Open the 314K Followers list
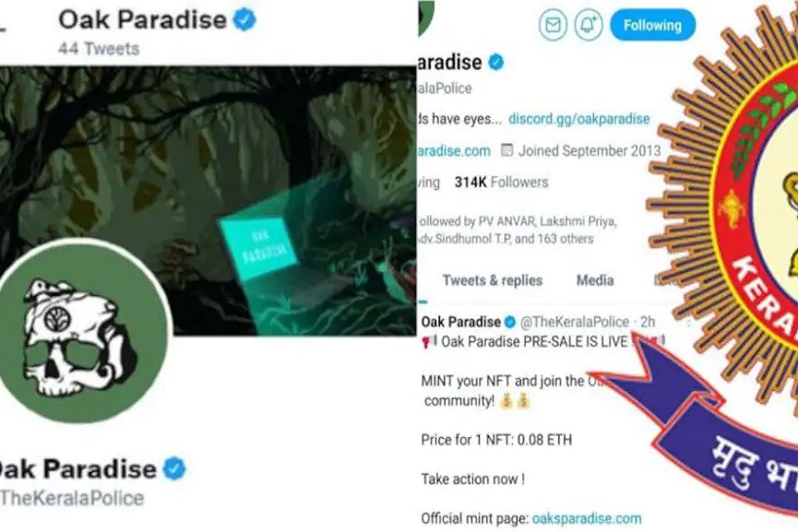 (501, 182)
